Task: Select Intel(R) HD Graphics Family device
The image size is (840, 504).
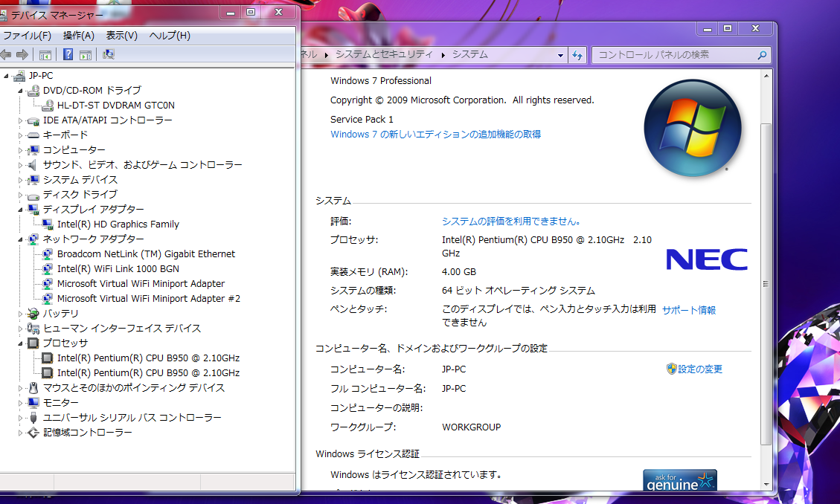Action: pyautogui.click(x=118, y=224)
